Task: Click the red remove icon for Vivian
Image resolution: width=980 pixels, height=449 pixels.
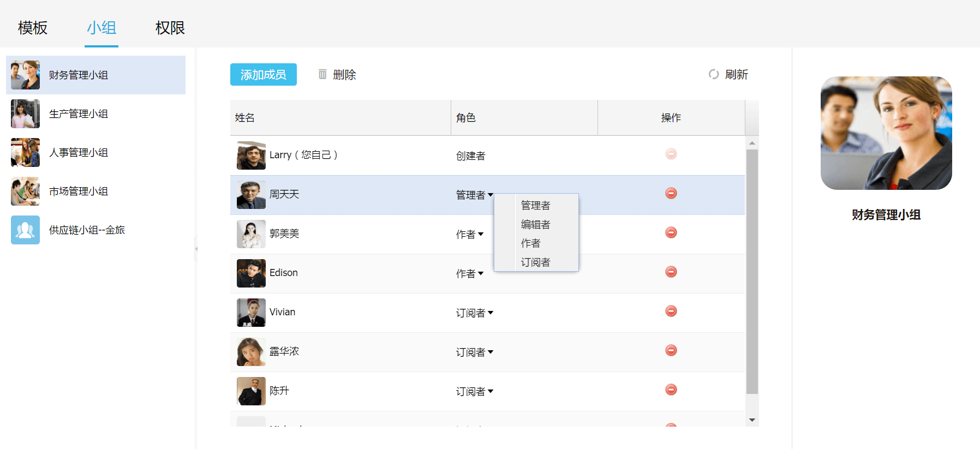Action: (x=671, y=311)
